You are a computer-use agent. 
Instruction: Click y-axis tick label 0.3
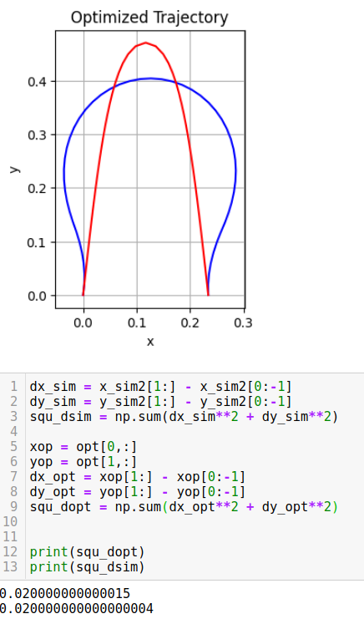point(37,135)
